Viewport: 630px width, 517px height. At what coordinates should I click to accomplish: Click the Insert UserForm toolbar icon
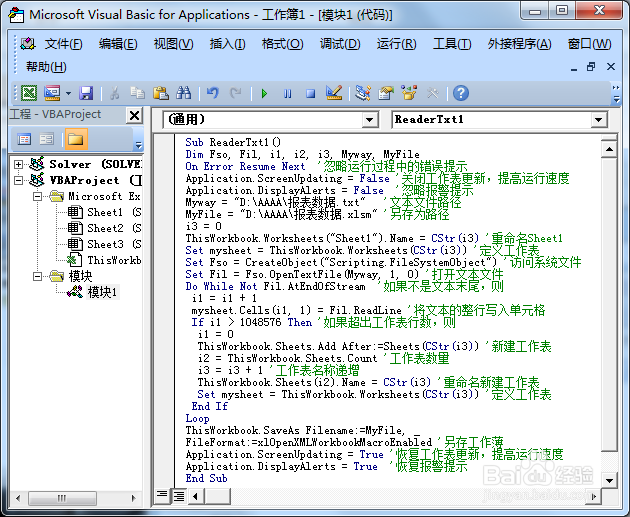point(52,93)
